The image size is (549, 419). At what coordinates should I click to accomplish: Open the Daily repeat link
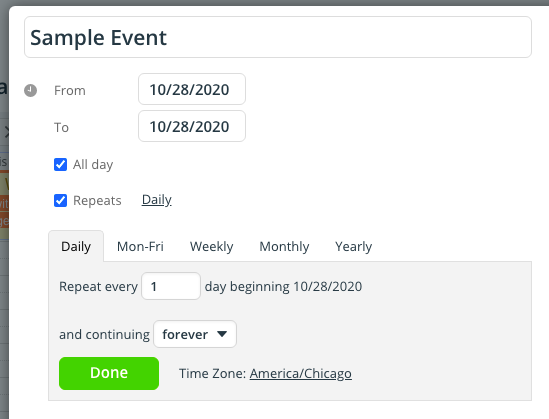[x=157, y=200]
